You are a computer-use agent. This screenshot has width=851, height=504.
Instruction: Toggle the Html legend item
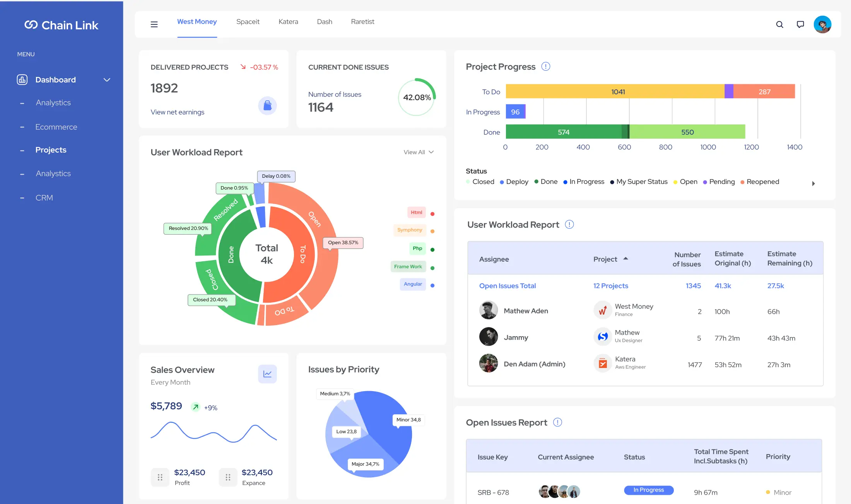[x=417, y=213]
